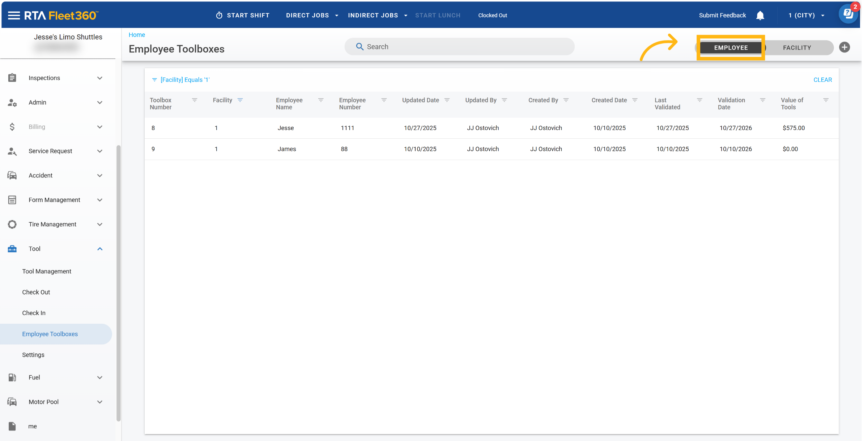Viewport: 868px width, 441px height.
Task: Switch toggle to Facility toolboxes
Action: [797, 48]
